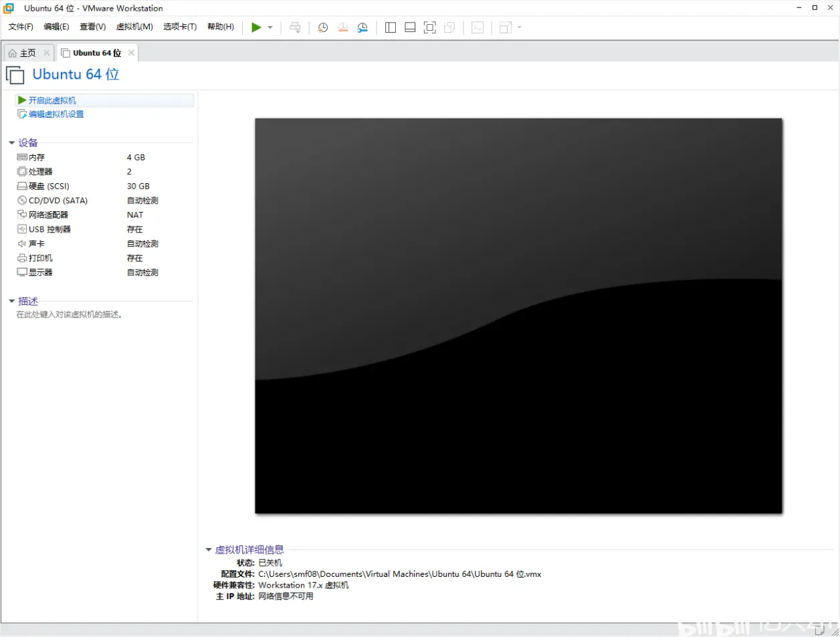
Task: Click Workstation 17.x 虚拟机 compatibility text
Action: (x=304, y=586)
